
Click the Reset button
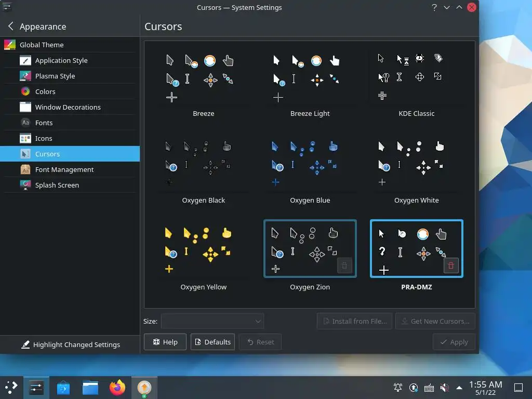click(260, 342)
